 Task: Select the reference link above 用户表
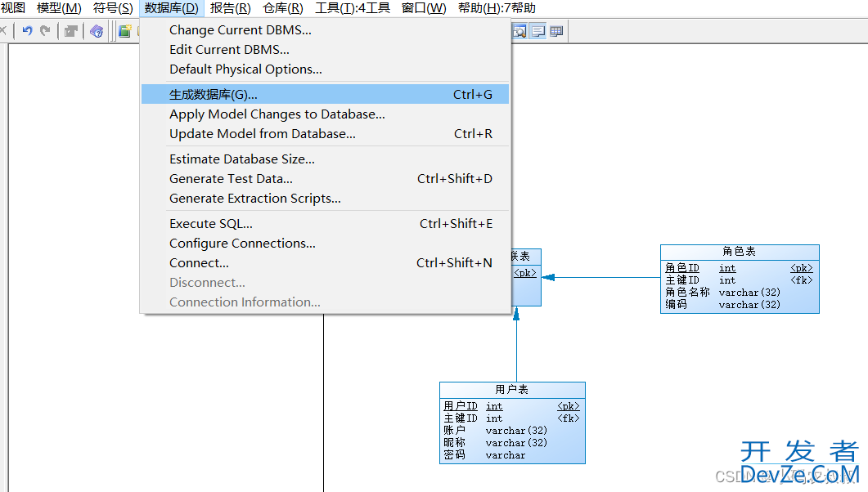point(516,344)
